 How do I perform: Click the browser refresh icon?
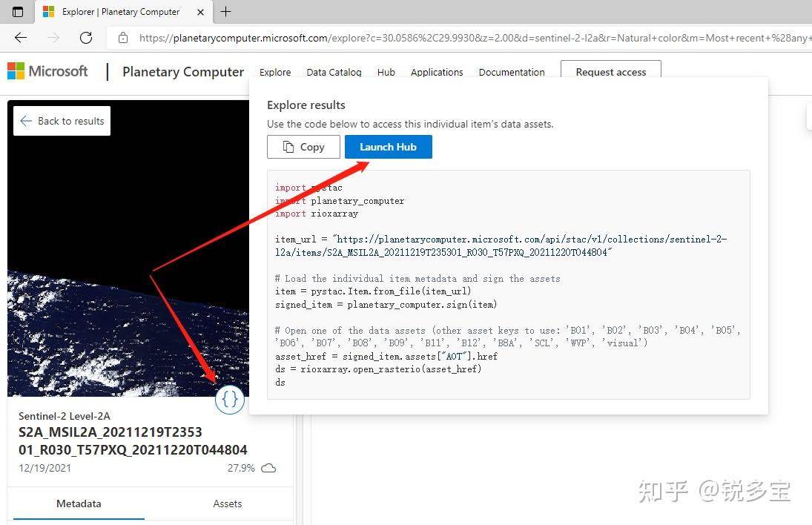(85, 39)
